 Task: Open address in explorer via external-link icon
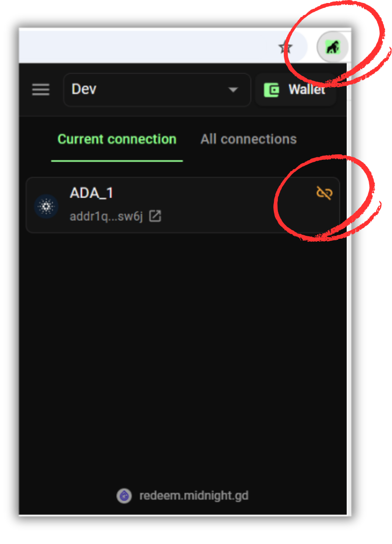[155, 216]
